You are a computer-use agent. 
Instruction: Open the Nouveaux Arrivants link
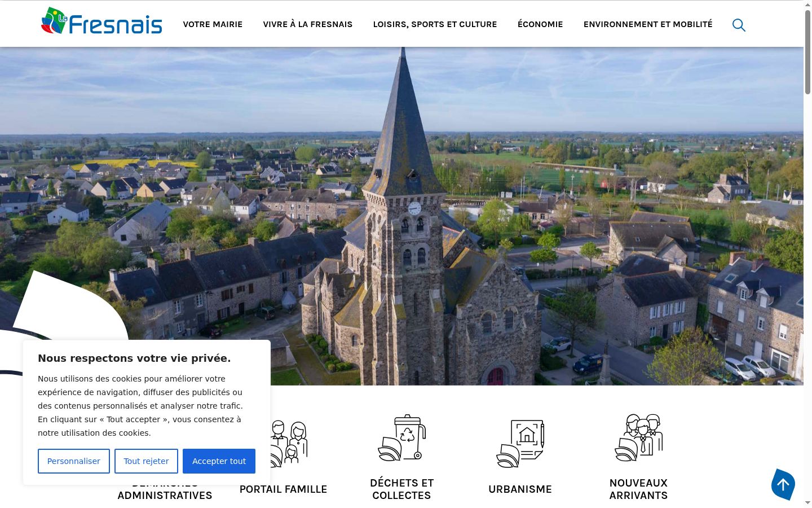click(638, 489)
